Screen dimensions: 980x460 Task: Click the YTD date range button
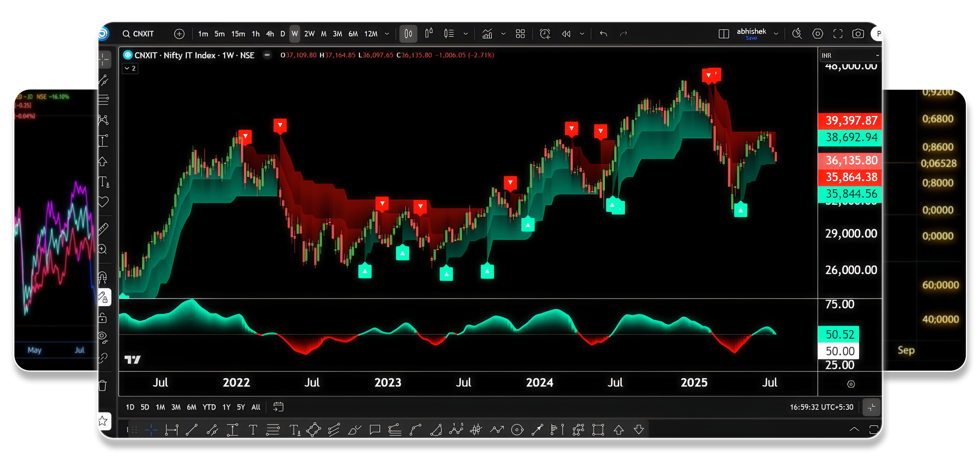[x=209, y=407]
